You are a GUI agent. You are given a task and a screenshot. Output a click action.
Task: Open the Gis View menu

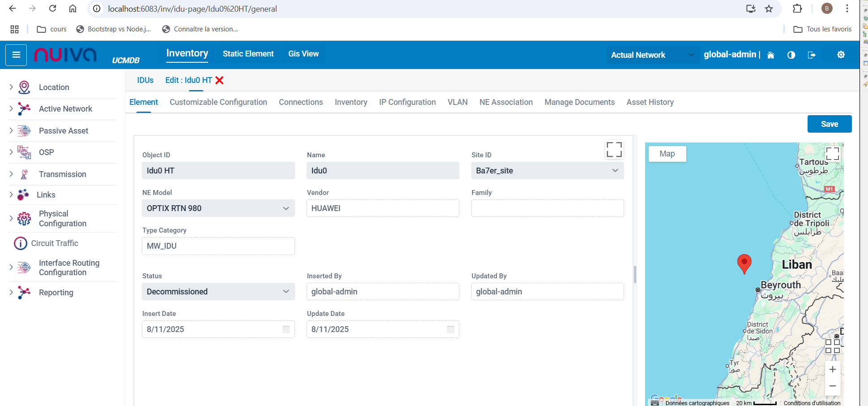pos(303,54)
